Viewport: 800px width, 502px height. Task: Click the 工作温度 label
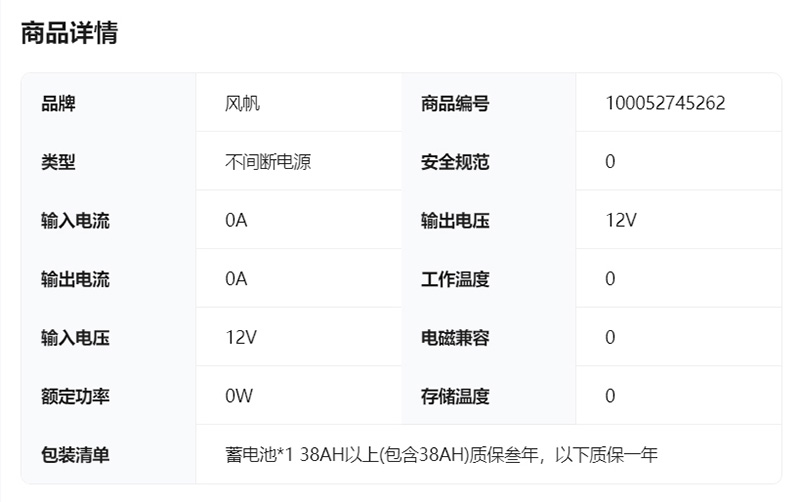point(455,279)
